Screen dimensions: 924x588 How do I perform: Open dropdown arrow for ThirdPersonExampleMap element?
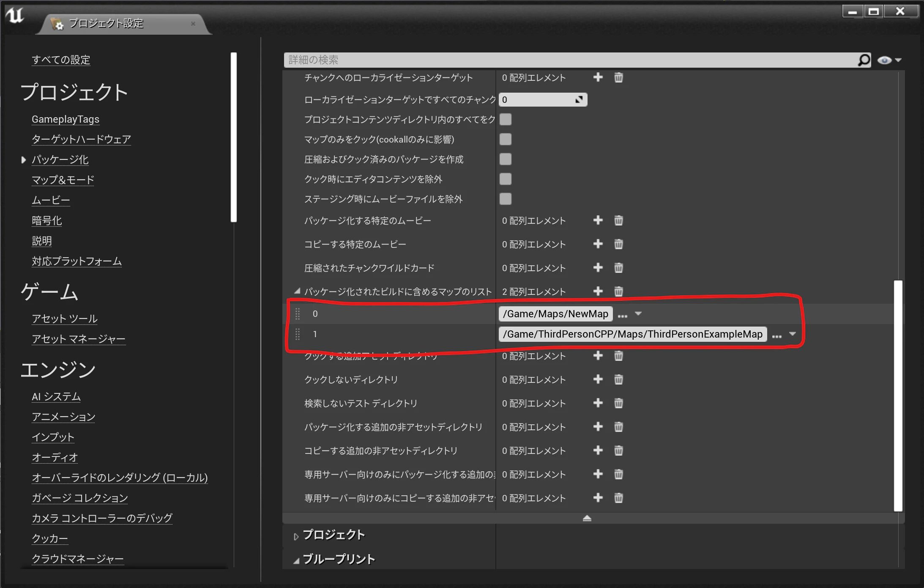(x=793, y=334)
